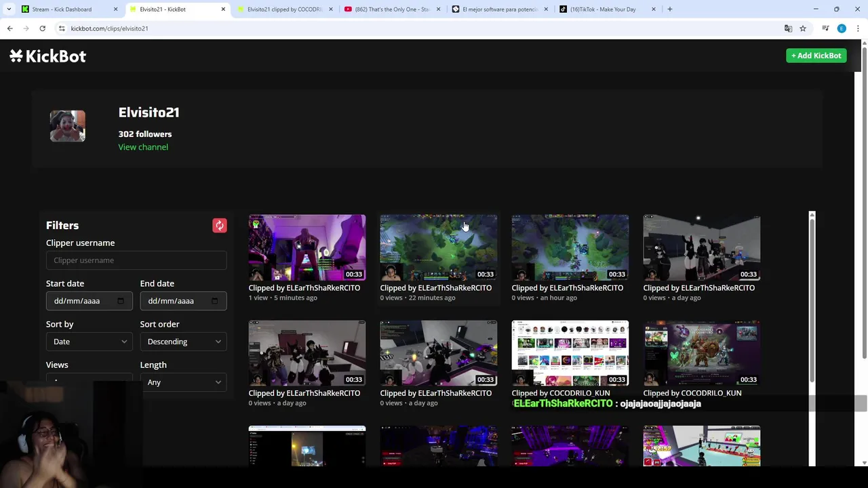Image resolution: width=868 pixels, height=488 pixels.
Task: View site information icon in address bar
Action: (x=62, y=28)
